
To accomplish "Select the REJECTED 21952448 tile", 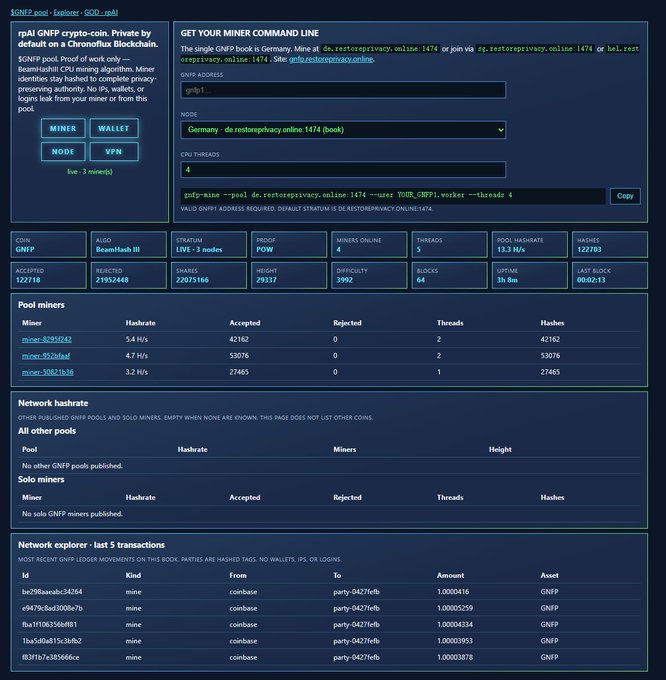I will (129, 275).
